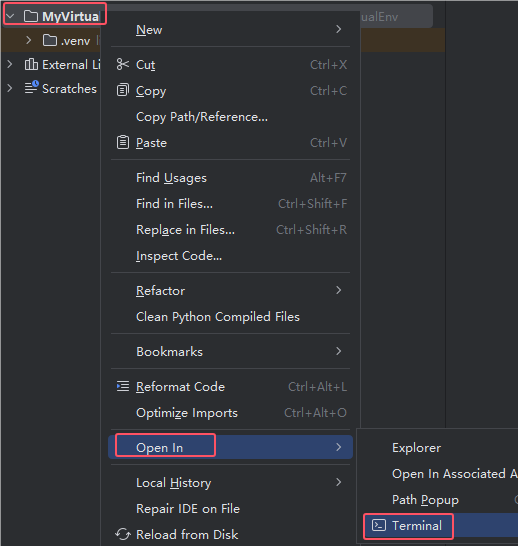
Task: Collapse the MyVirtualEnv project folder
Action: [10, 16]
